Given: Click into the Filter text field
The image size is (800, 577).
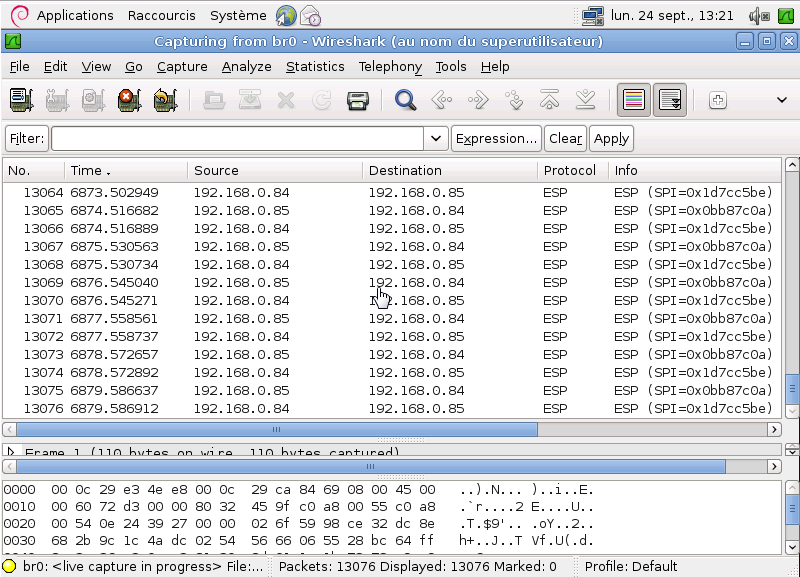Looking at the screenshot, I should [238, 139].
